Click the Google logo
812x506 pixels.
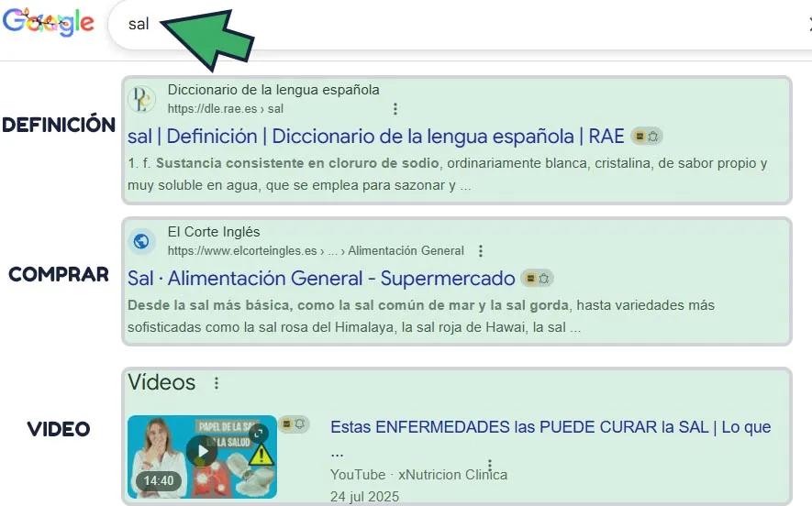tap(48, 22)
